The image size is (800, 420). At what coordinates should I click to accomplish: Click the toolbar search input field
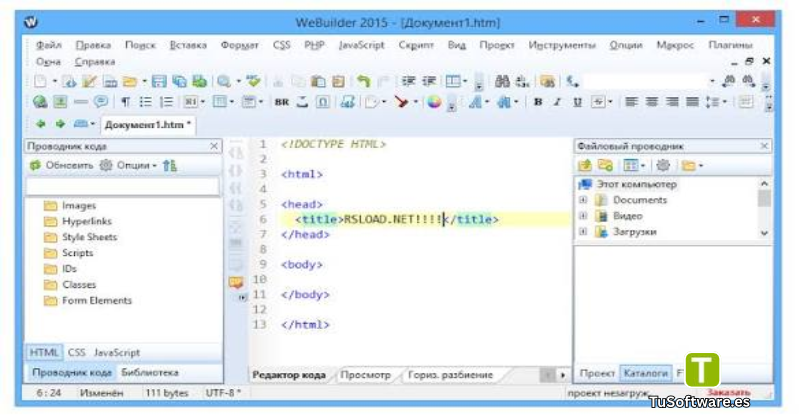645,82
